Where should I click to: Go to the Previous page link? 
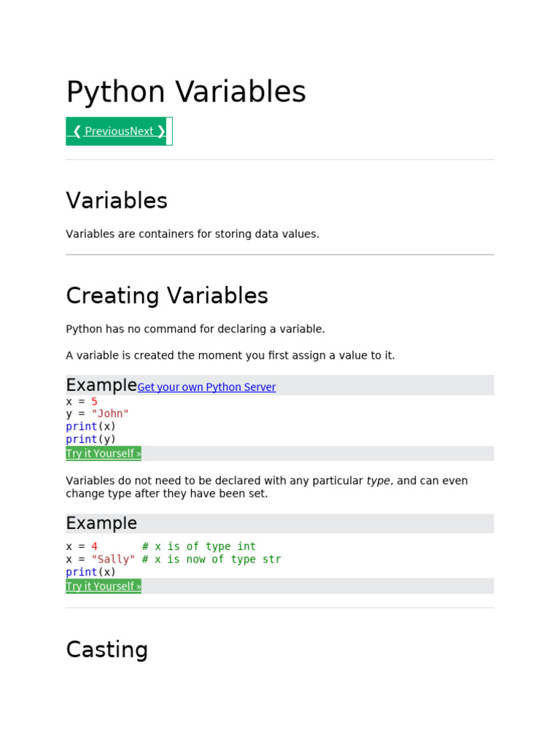coord(106,131)
